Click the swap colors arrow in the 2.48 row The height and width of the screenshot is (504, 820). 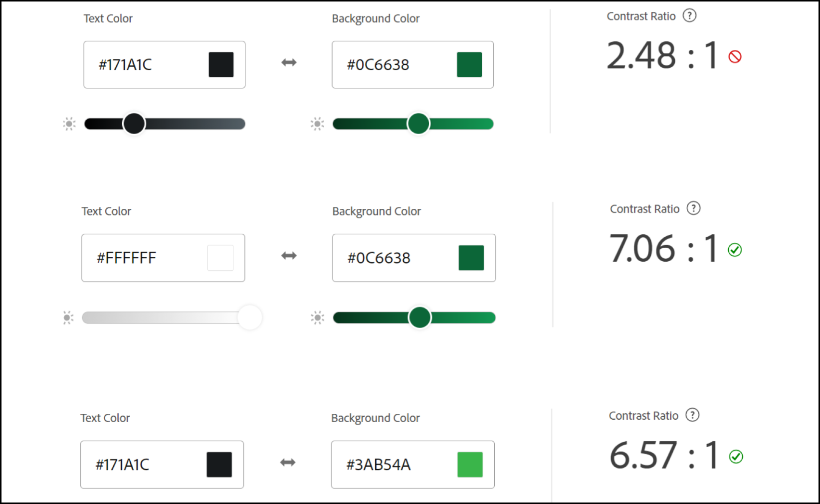[289, 63]
